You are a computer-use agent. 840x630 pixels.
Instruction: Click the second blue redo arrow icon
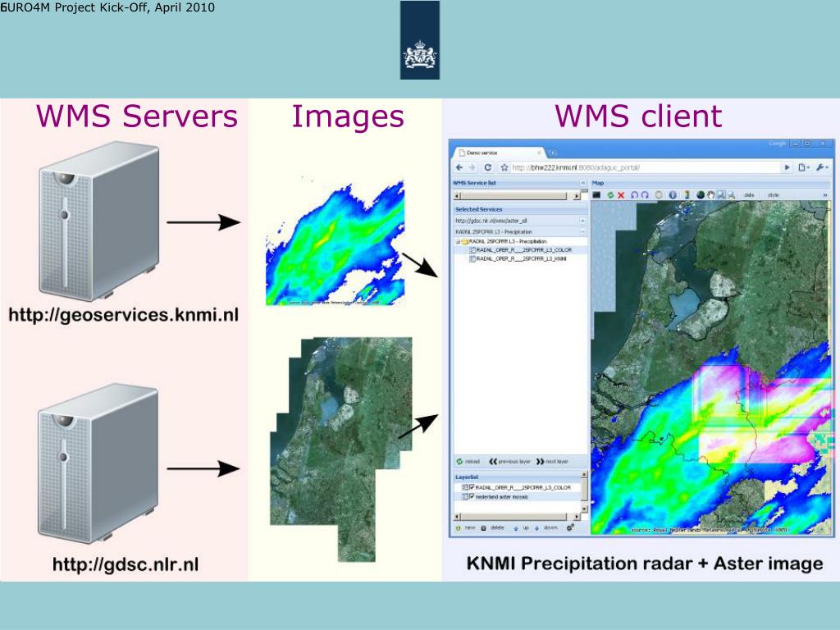click(x=645, y=195)
